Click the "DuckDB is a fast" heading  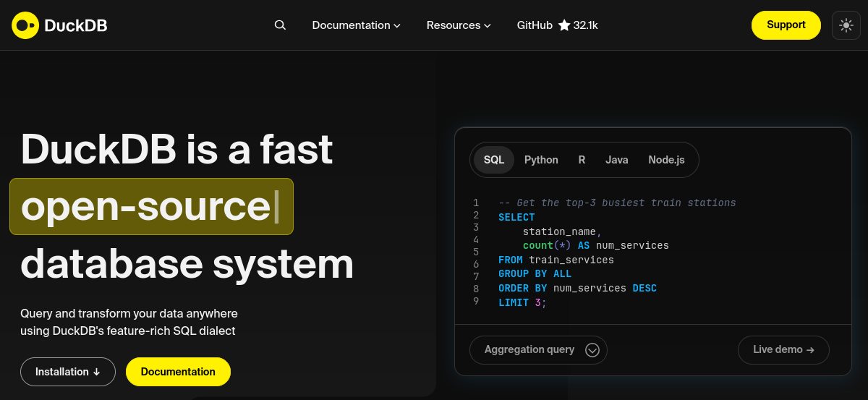click(x=176, y=149)
